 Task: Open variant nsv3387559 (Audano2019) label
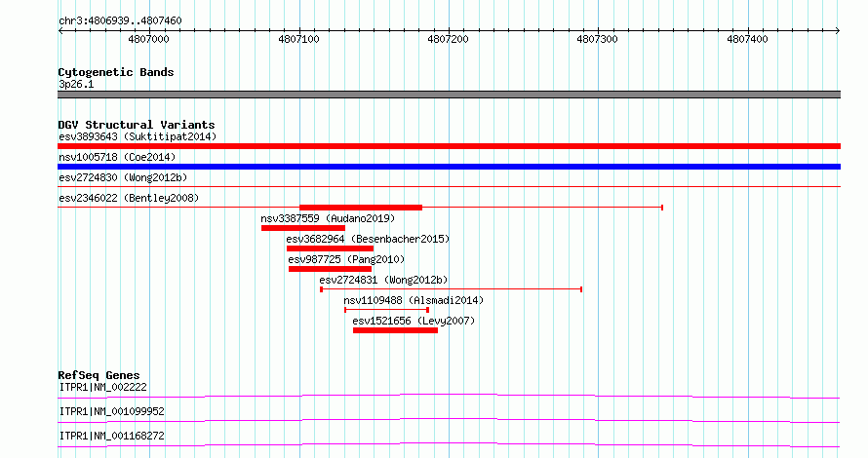(x=328, y=218)
